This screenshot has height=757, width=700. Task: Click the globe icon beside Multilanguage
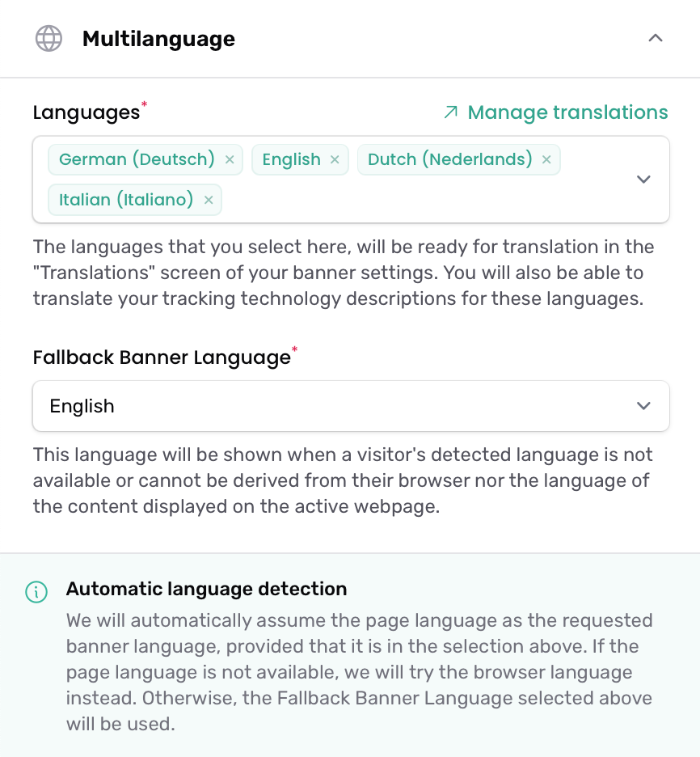click(48, 38)
